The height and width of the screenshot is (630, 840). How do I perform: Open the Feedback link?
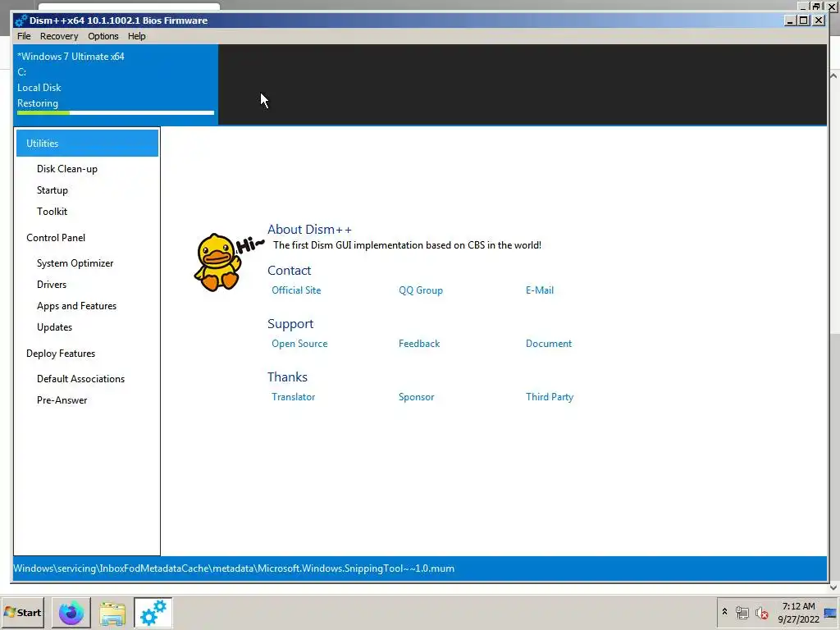point(419,344)
